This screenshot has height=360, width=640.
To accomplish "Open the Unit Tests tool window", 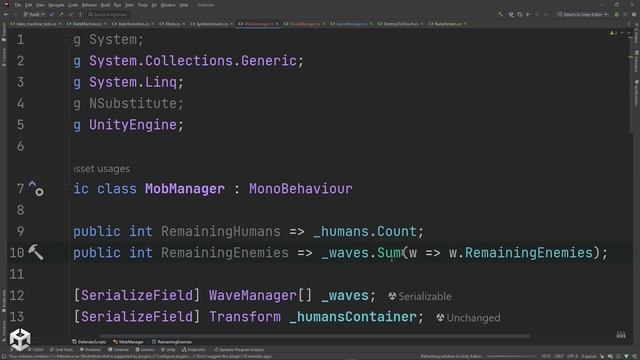I will 61,350.
